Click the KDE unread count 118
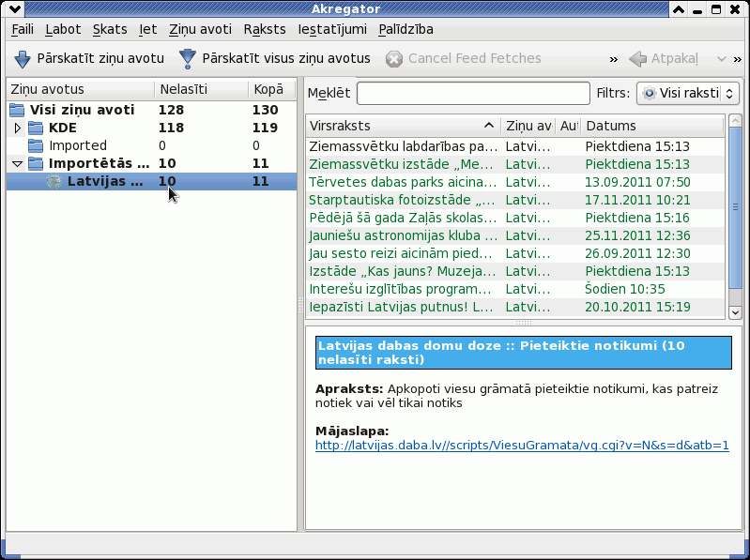The height and width of the screenshot is (560, 750). point(171,129)
